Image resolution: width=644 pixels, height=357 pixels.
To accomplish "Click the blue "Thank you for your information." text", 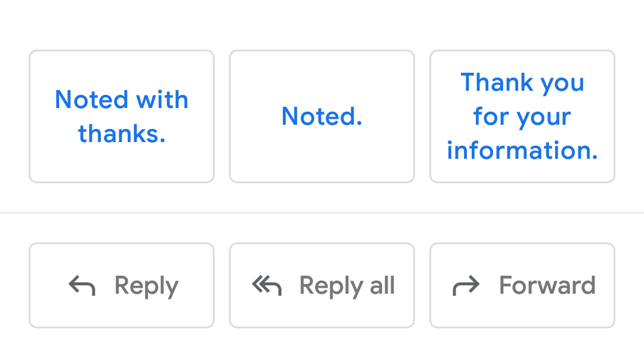I will click(522, 116).
